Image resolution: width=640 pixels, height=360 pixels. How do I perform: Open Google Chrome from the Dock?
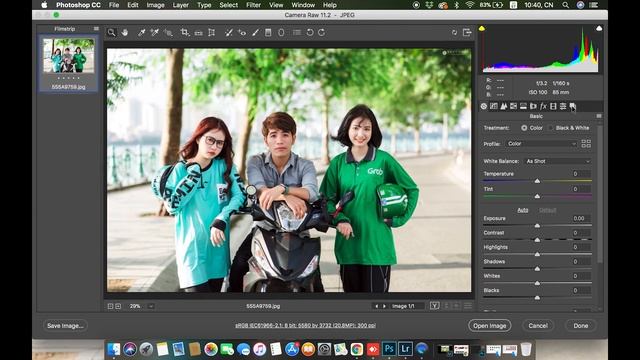pyautogui.click(x=357, y=349)
